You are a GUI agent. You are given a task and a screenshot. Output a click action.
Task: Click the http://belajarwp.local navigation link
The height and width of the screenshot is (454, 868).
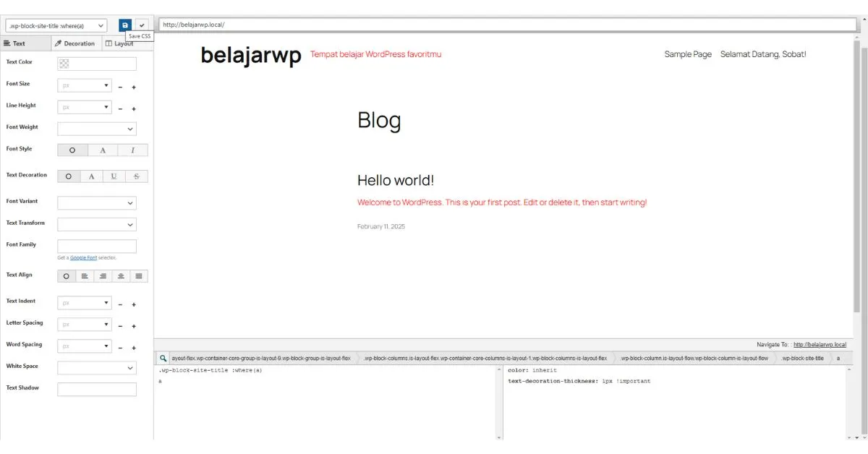coord(822,345)
